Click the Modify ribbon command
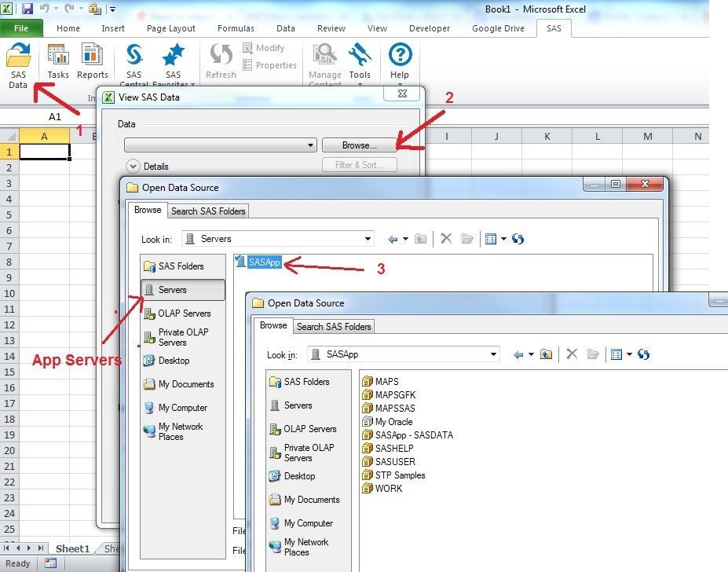The height and width of the screenshot is (572, 728). tap(264, 48)
